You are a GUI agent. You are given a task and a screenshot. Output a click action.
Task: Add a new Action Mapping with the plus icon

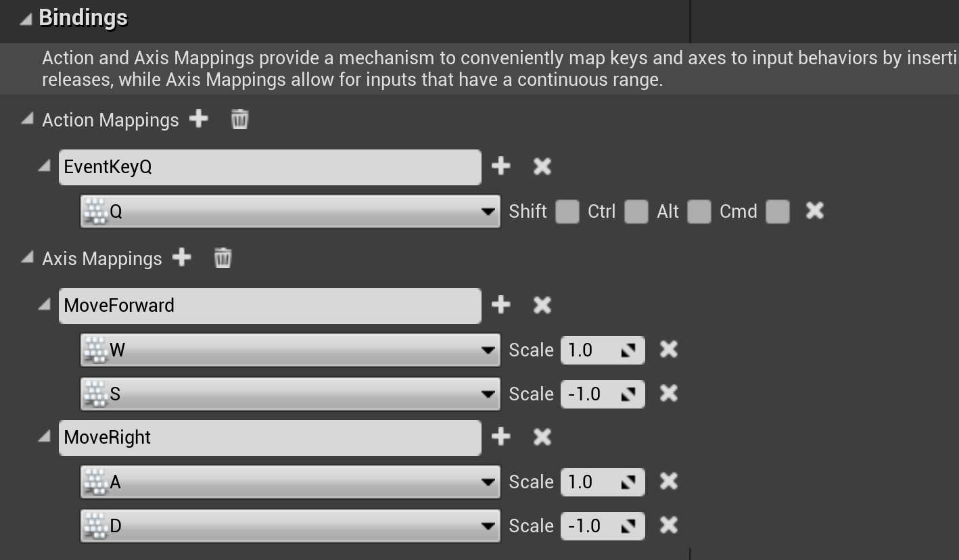click(199, 119)
